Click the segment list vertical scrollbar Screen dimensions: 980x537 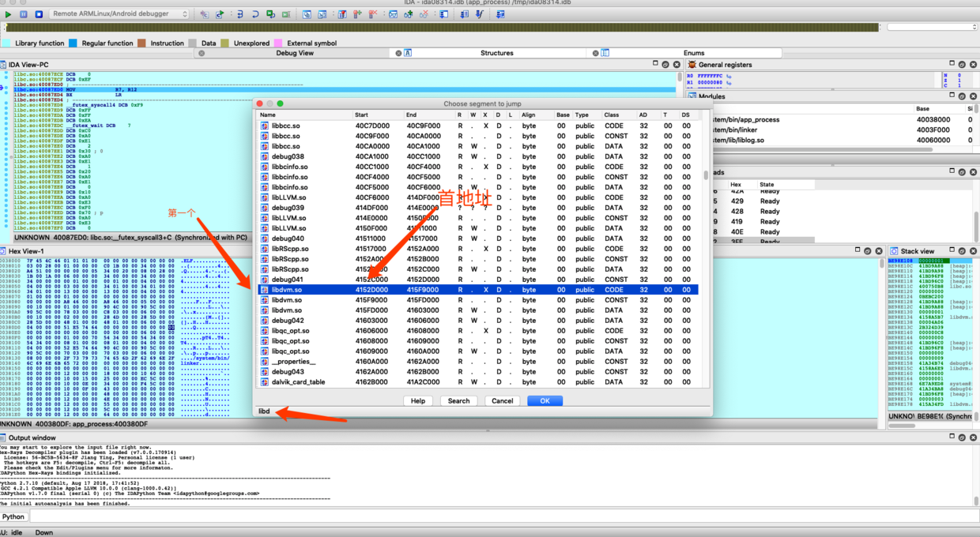pyautogui.click(x=707, y=175)
